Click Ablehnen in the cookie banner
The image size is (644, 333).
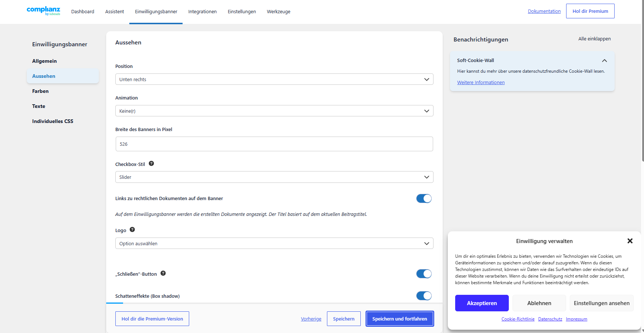click(539, 303)
